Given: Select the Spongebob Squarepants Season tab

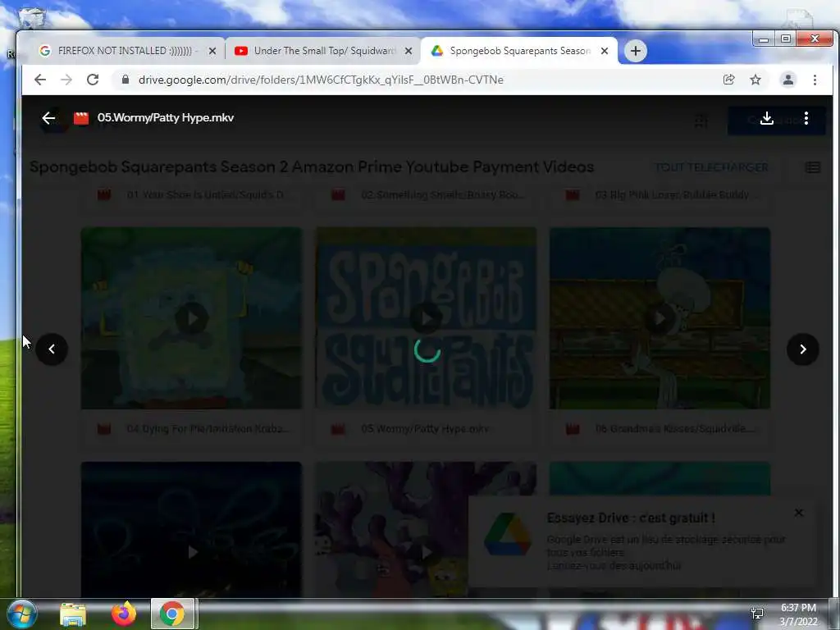Looking at the screenshot, I should pyautogui.click(x=518, y=51).
